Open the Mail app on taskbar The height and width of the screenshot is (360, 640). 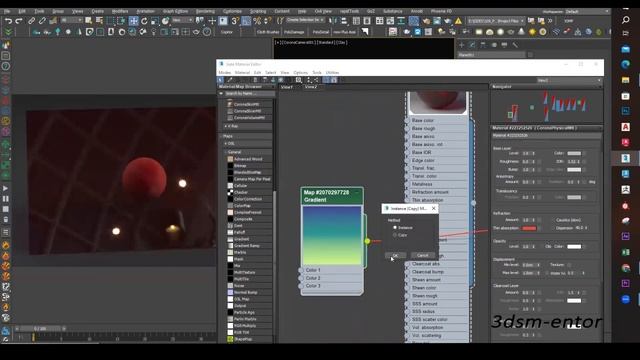(625, 49)
